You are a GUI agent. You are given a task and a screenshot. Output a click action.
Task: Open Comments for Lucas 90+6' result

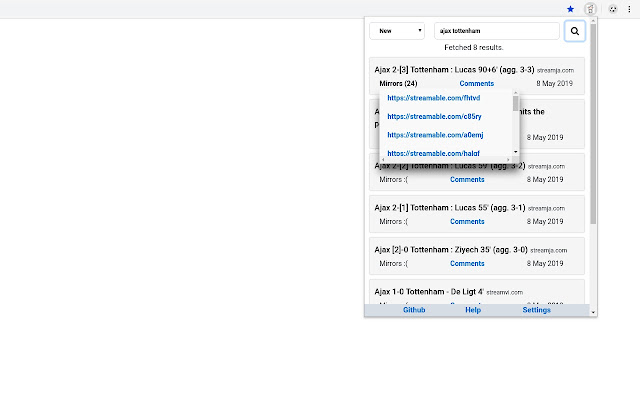click(x=476, y=83)
